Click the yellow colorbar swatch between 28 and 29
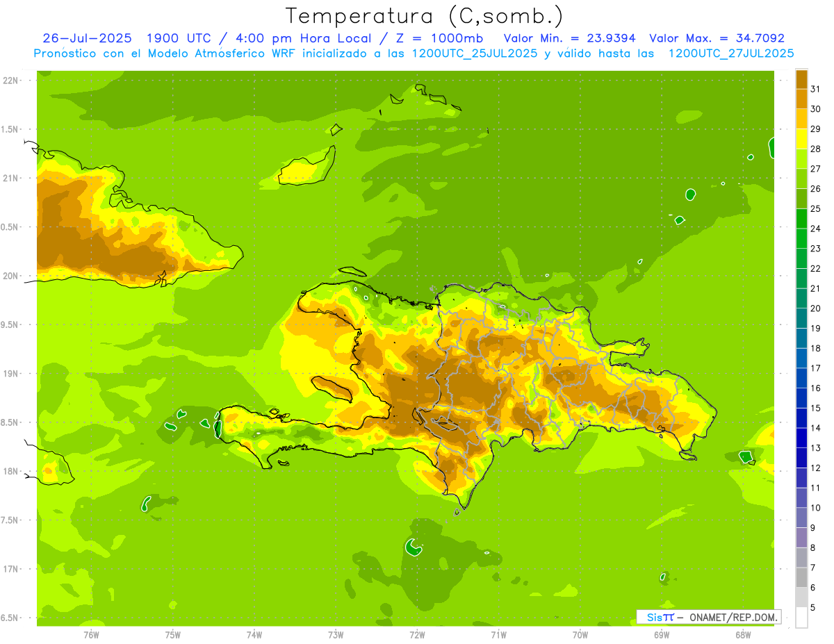The height and width of the screenshot is (644, 834). pos(801,139)
